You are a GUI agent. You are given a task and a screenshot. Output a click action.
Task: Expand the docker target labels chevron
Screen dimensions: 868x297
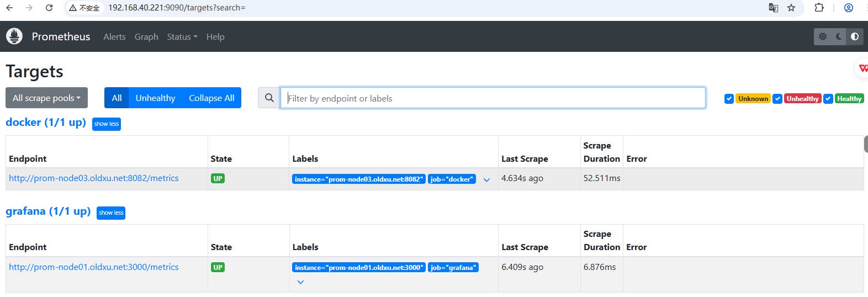pos(486,180)
